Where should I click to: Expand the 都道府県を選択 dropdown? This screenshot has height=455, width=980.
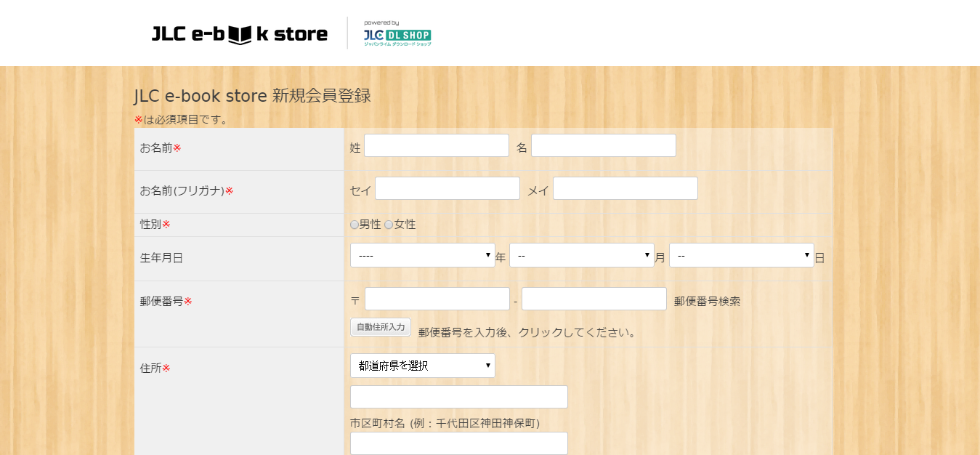[423, 366]
